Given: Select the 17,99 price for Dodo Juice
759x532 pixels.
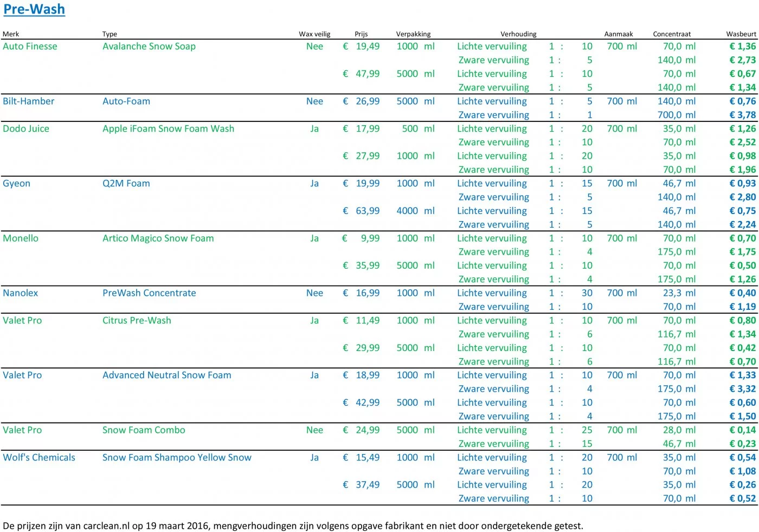Looking at the screenshot, I should tap(368, 128).
